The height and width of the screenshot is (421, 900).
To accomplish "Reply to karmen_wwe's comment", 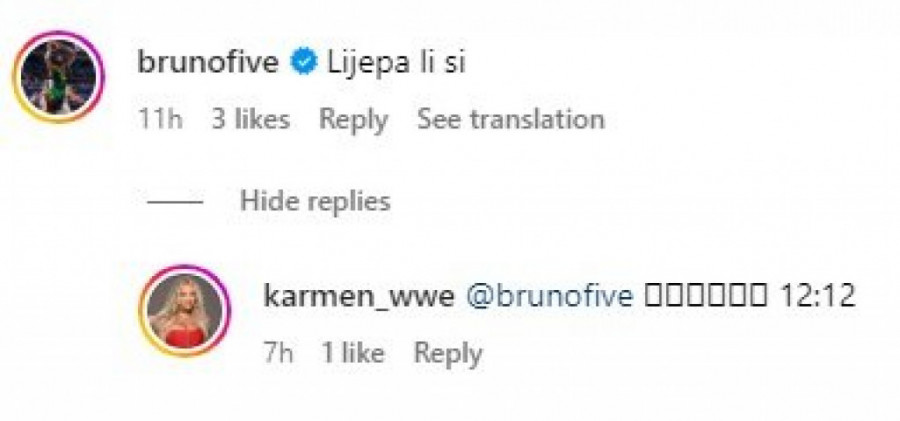I will tap(448, 353).
